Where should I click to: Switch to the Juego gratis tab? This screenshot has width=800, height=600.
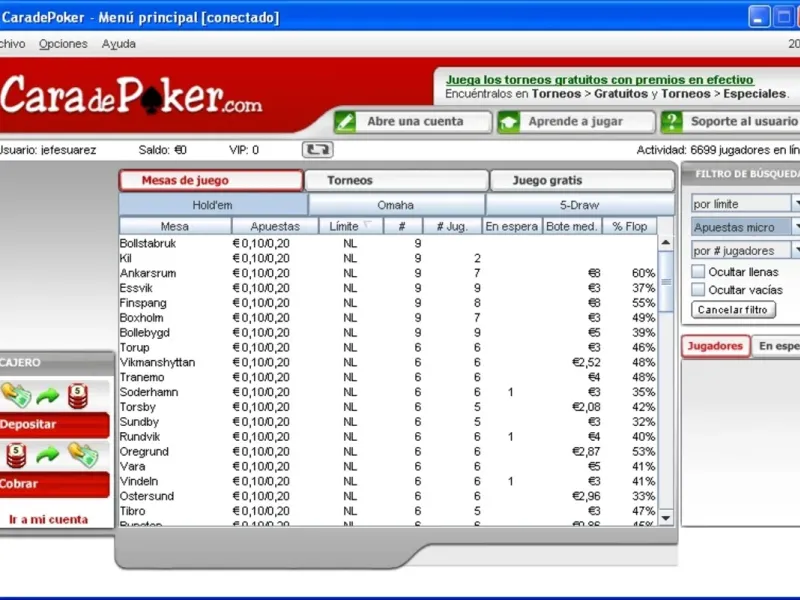pos(582,180)
